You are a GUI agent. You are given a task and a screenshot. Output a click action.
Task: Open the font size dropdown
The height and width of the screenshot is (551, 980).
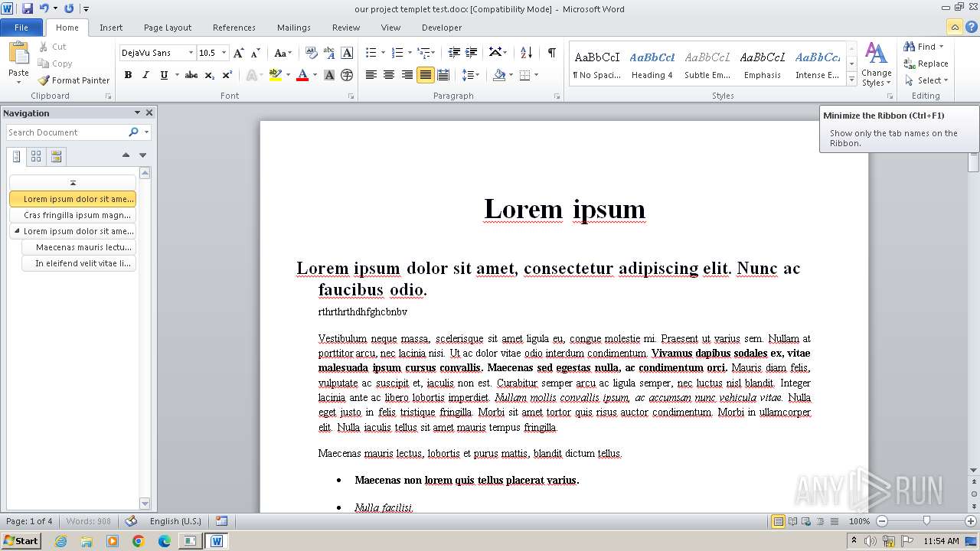[224, 53]
